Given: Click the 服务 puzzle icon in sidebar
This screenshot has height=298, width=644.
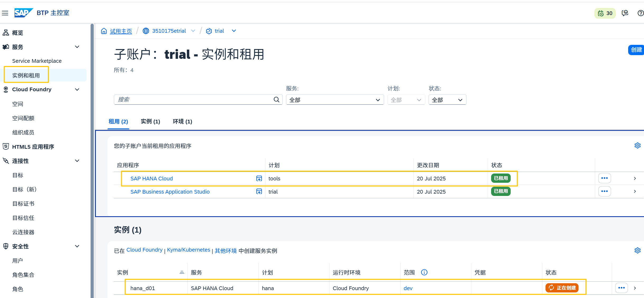Looking at the screenshot, I should 6,47.
